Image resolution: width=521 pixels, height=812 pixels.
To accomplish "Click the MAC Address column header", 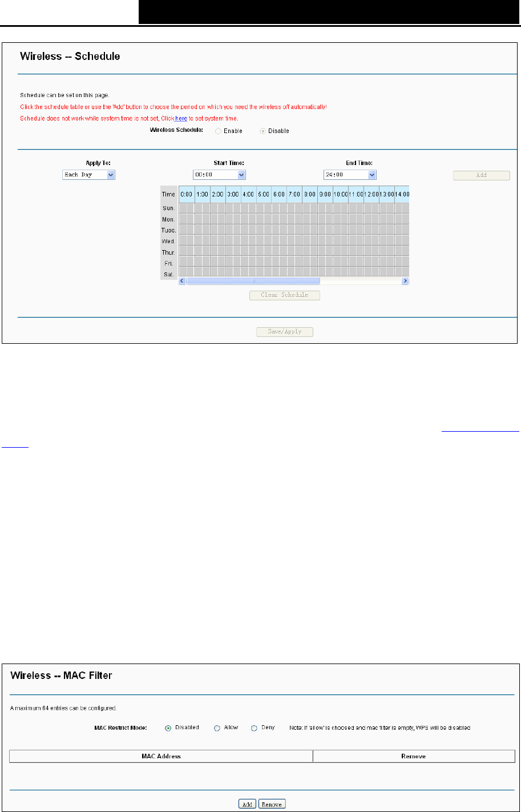I will coord(161,756).
